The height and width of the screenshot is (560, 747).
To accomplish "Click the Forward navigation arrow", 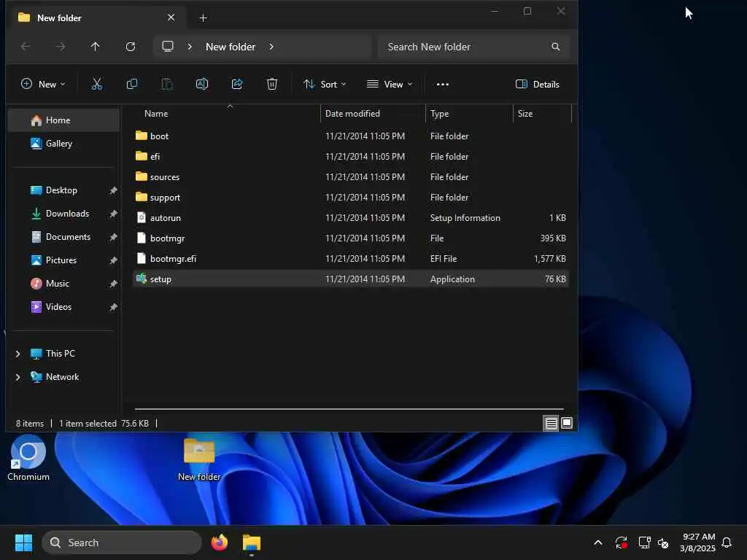I will [x=61, y=47].
